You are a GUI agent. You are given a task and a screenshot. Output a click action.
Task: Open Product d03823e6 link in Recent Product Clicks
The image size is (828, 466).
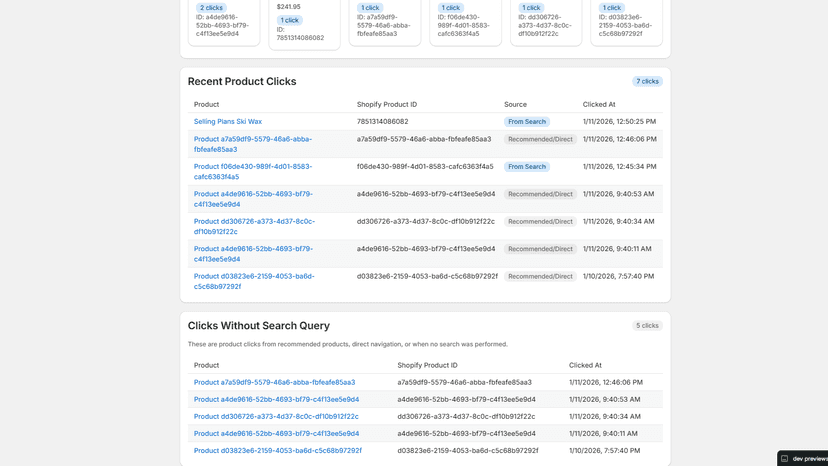(254, 282)
